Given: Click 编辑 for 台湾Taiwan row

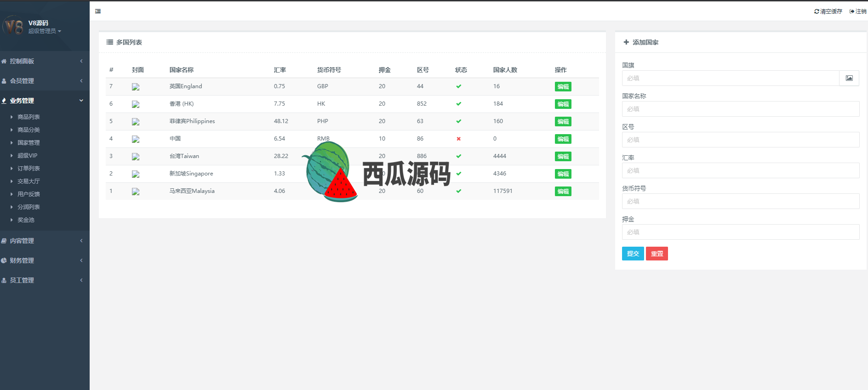Looking at the screenshot, I should point(563,156).
